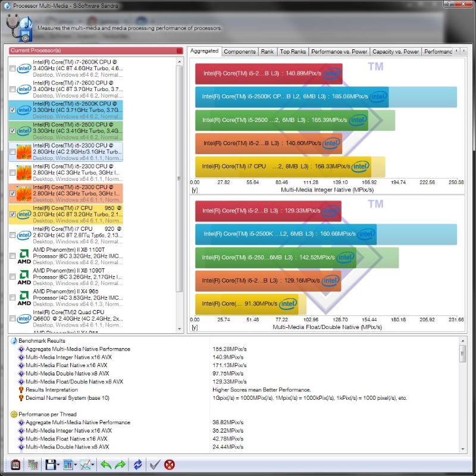This screenshot has height=476, width=476.
Task: Open the bar chart icon dropdown arrow
Action: pyautogui.click(x=76, y=465)
